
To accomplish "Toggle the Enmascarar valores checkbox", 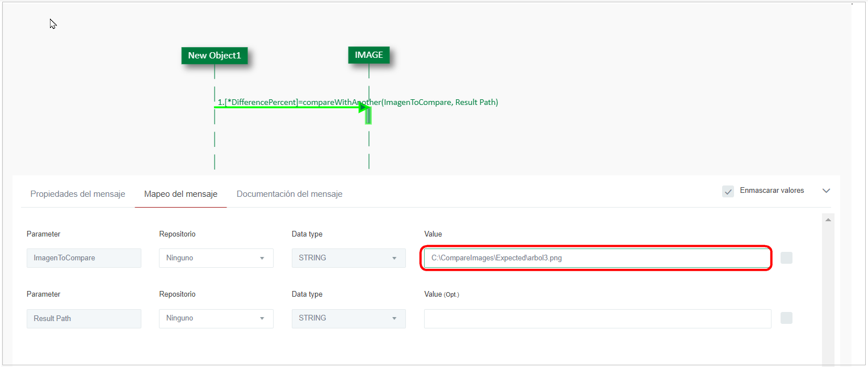I will click(728, 191).
